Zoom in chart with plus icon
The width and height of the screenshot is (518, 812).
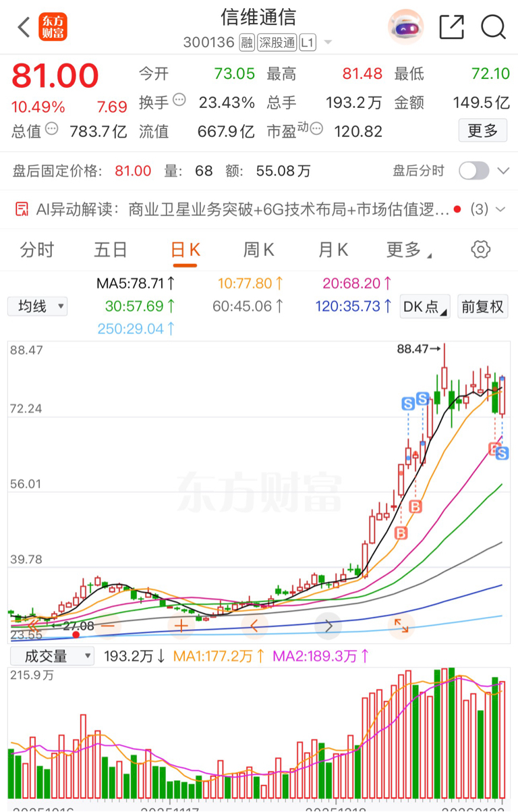181,626
